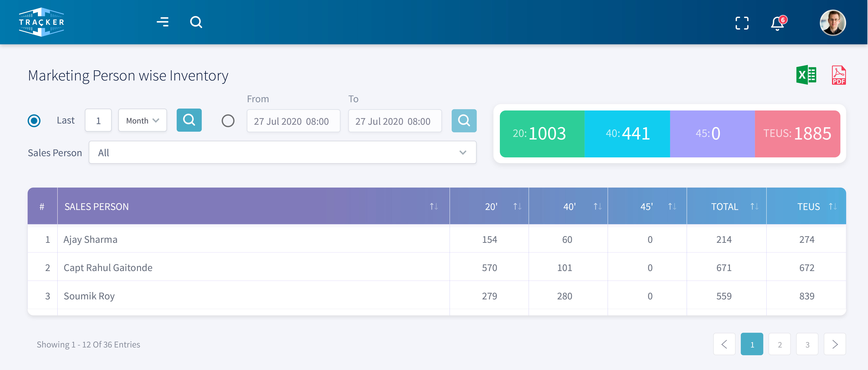Click the From date field

tap(293, 121)
